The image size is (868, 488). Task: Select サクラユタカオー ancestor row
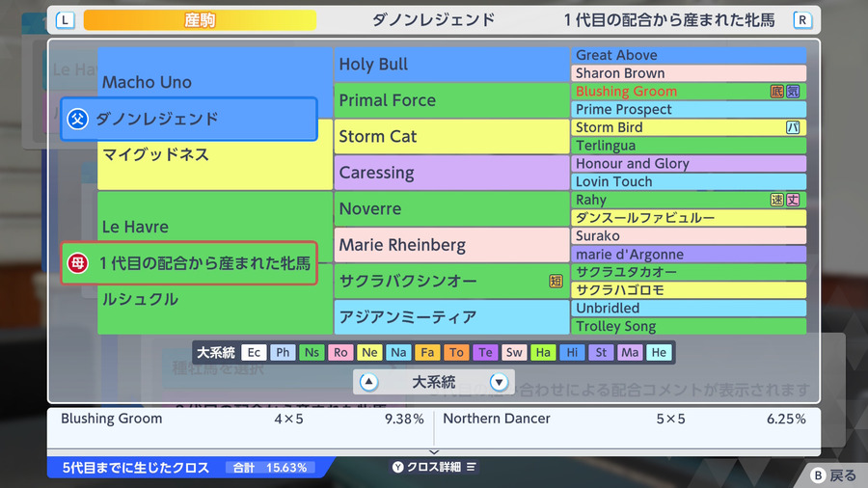tap(689, 272)
